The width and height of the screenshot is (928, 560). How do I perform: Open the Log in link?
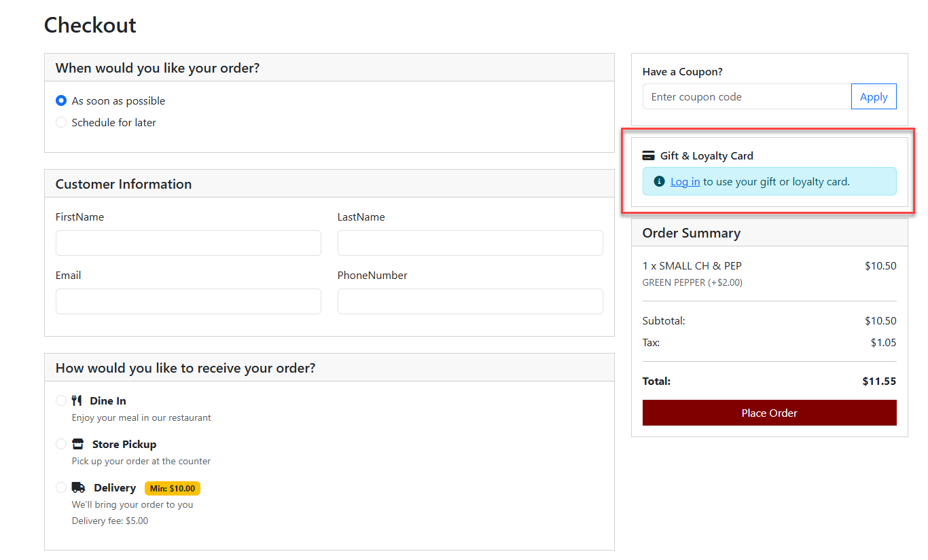pos(685,181)
